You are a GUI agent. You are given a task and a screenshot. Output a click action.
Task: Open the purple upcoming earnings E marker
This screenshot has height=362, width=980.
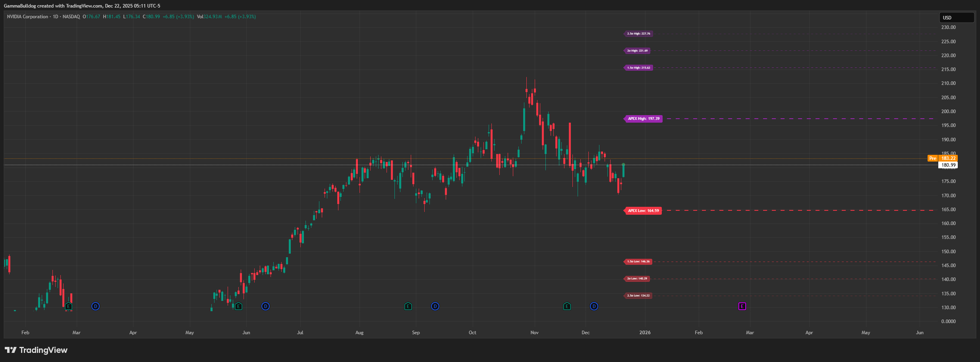[x=742, y=306]
